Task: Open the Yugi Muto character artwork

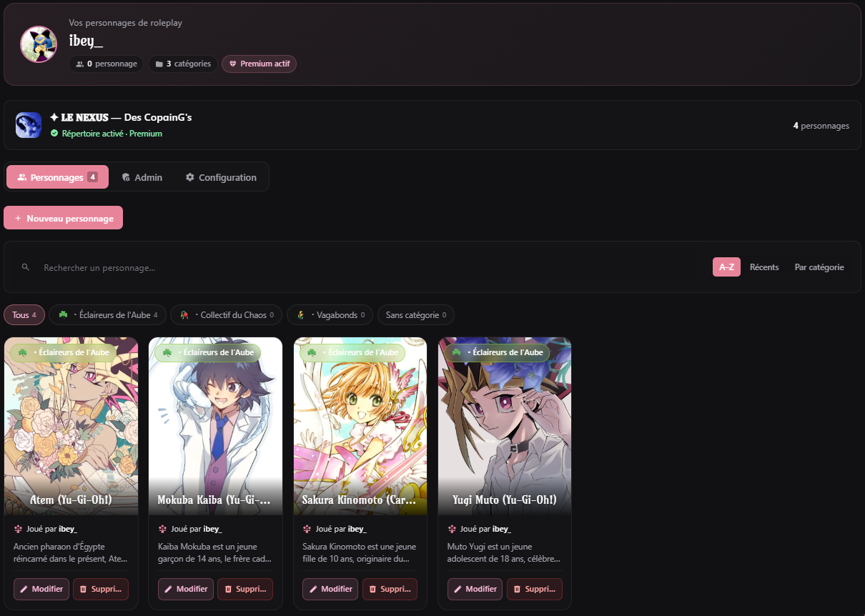Action: coord(505,425)
